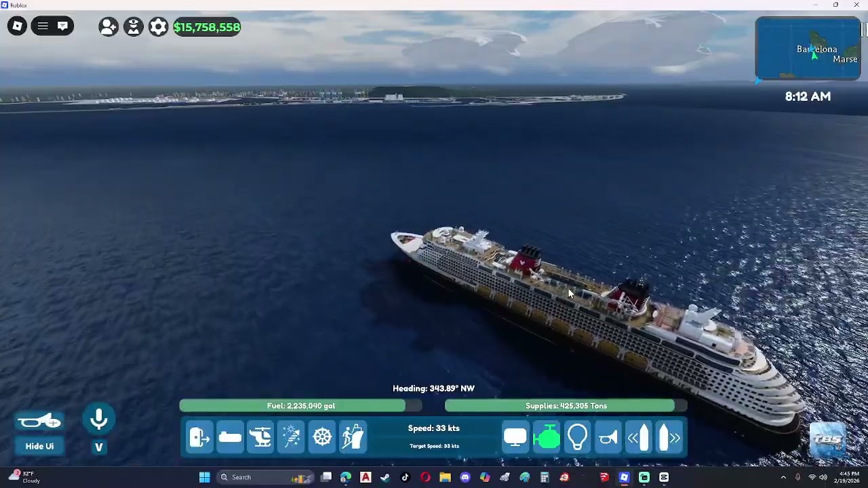The width and height of the screenshot is (868, 488).
Task: Fire the fireworks icon
Action: pos(292,437)
